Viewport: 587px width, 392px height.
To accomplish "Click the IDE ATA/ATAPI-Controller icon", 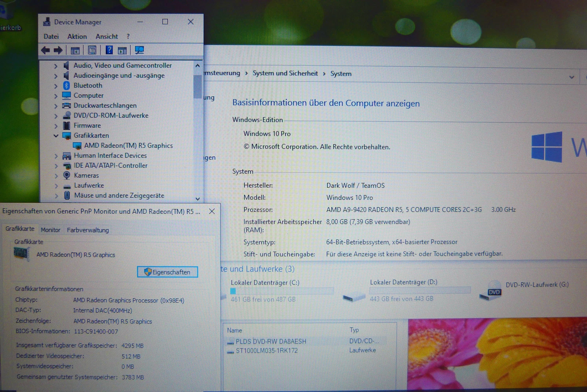I will tap(67, 166).
